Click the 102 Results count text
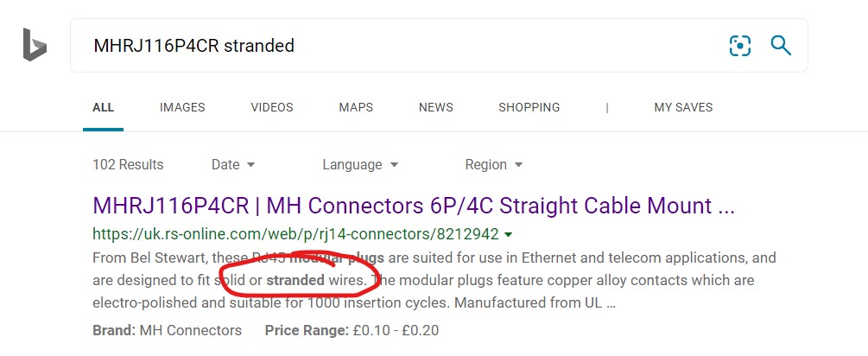Viewport: 868px width, 356px height. pyautogui.click(x=128, y=164)
